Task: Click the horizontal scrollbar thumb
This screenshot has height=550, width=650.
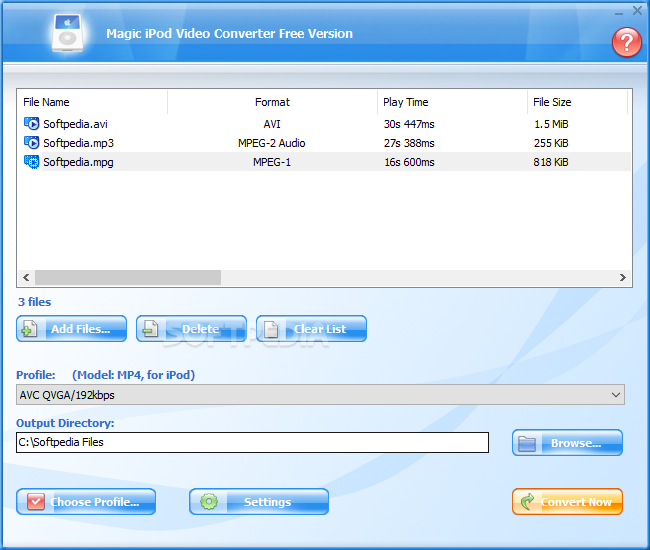Action: pyautogui.click(x=128, y=277)
